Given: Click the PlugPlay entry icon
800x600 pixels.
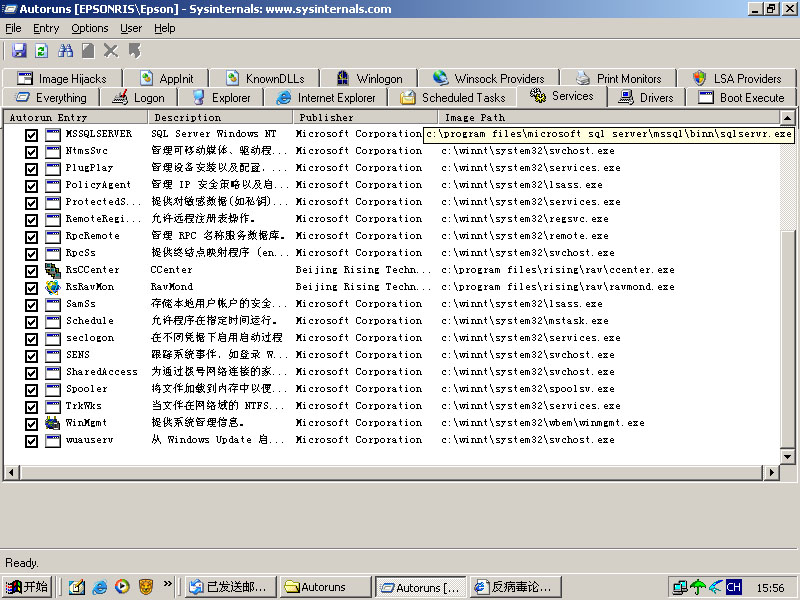Looking at the screenshot, I should (53, 168).
